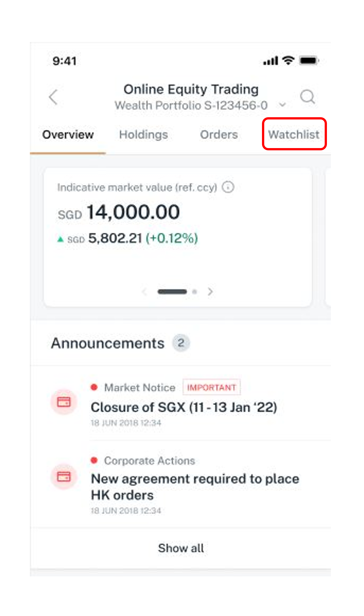Open New agreement required HK orders notice
Viewport: 364px width, 616px height.
coord(195,487)
